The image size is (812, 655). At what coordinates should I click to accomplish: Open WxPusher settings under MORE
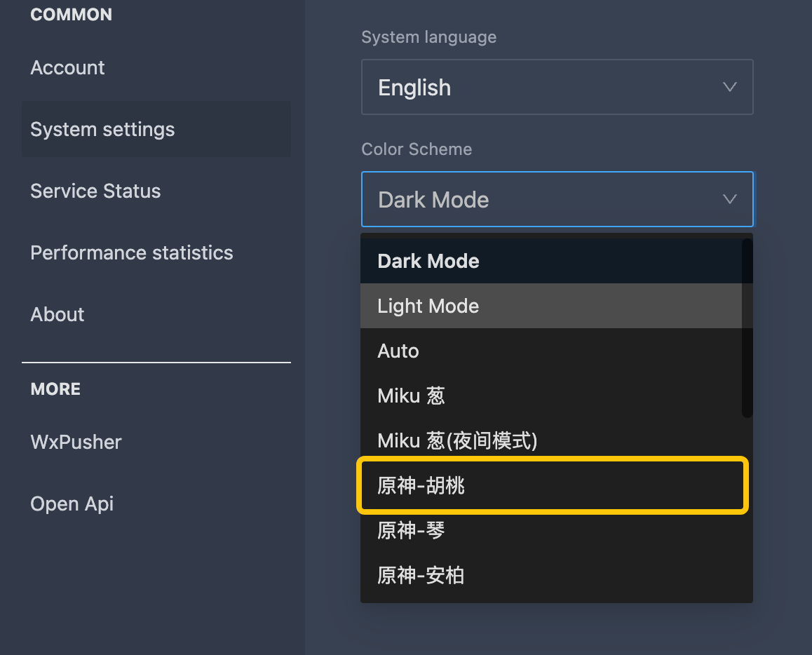pos(76,442)
